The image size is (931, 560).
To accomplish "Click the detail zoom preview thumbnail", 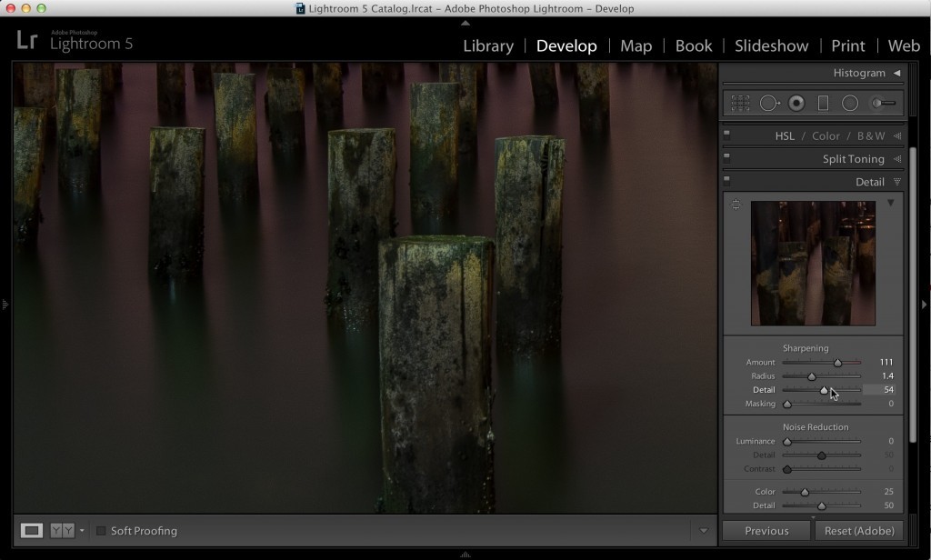I will (x=813, y=263).
